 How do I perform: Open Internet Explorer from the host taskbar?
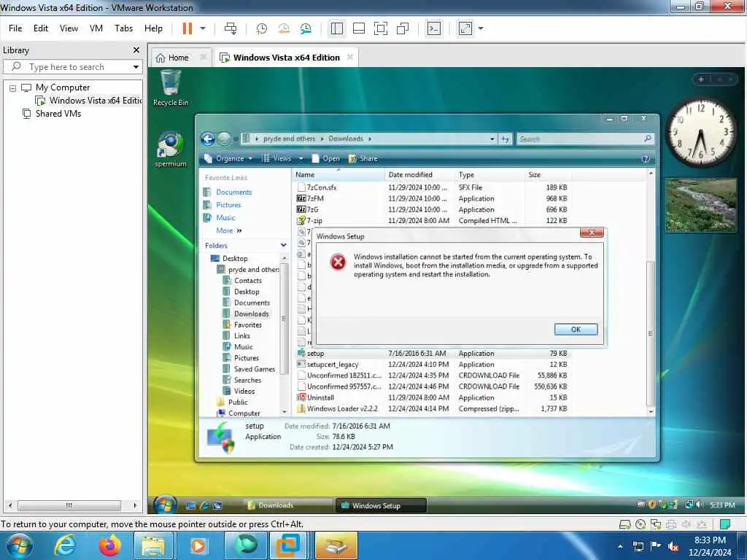coord(65,545)
